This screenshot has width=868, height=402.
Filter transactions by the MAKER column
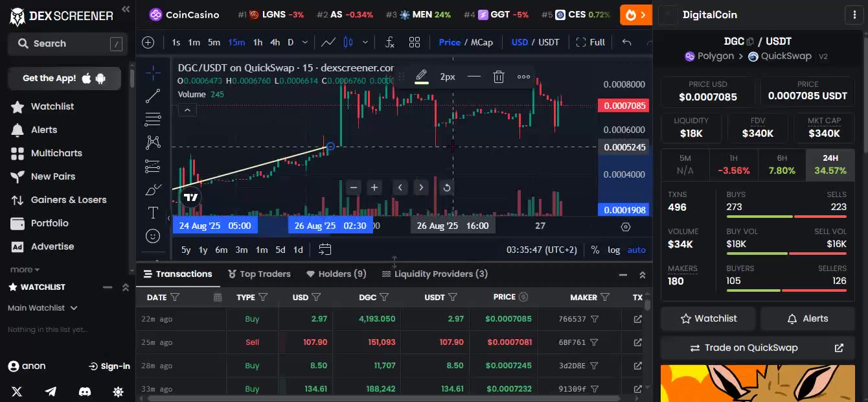coord(604,297)
